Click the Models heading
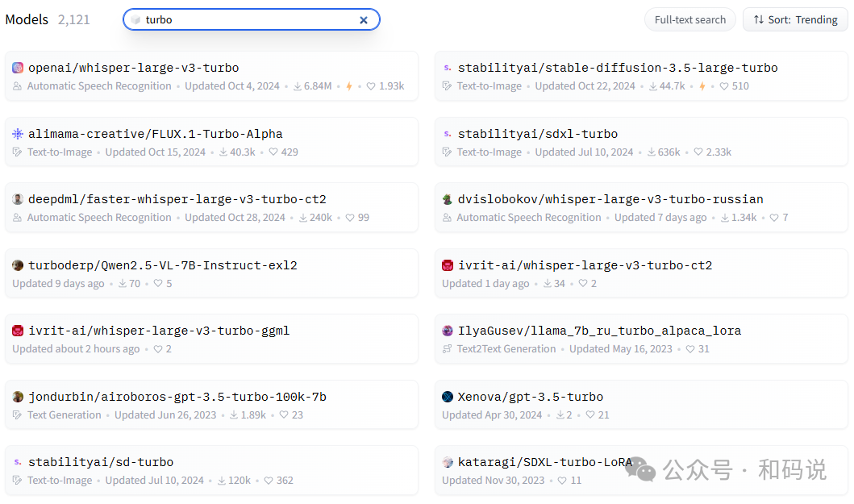The width and height of the screenshot is (854, 504). click(x=27, y=19)
